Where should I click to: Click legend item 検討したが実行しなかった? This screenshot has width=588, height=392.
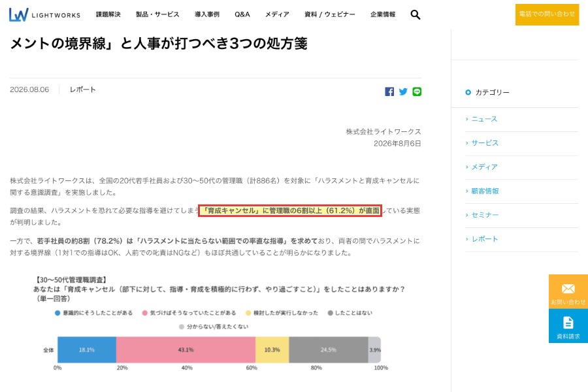click(282, 313)
